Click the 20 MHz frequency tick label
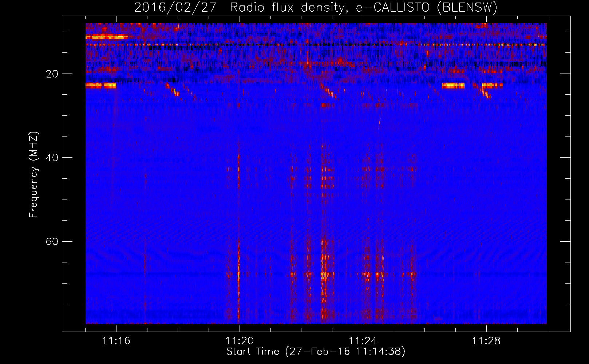Viewport: 589px width, 364px height. [x=52, y=74]
